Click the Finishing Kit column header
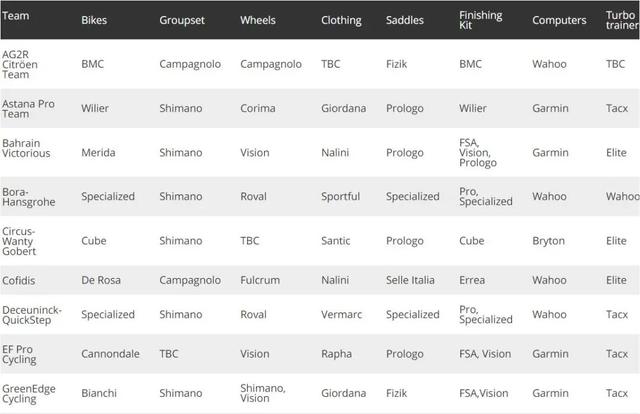This screenshot has width=640, height=414. point(480,20)
